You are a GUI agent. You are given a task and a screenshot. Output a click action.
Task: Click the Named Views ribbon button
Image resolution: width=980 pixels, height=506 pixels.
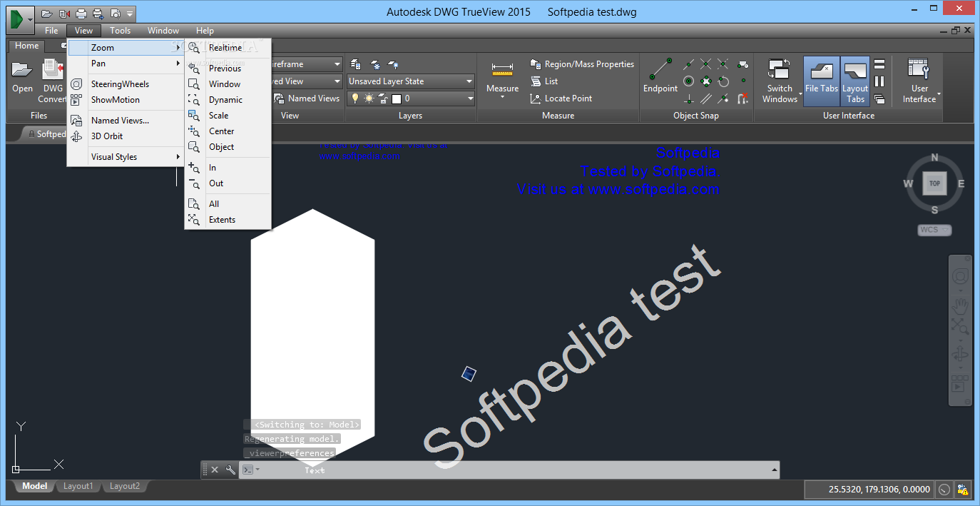307,98
